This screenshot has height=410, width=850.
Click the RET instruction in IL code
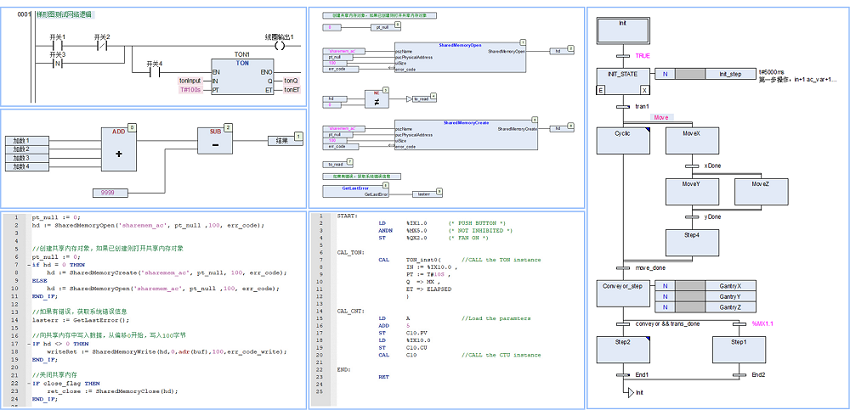(383, 376)
